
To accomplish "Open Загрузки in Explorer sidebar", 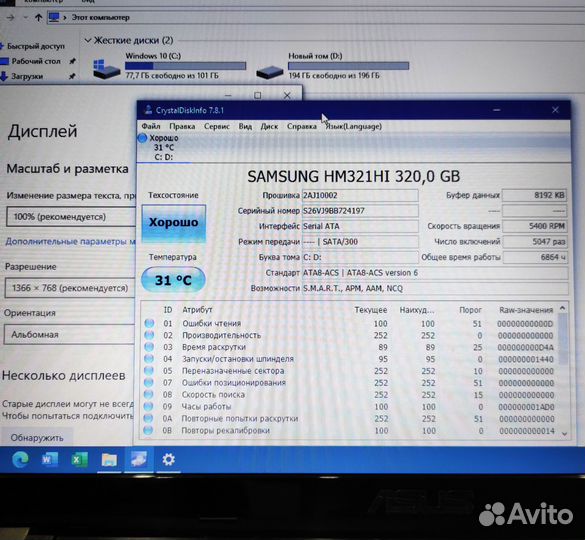I will (27, 76).
